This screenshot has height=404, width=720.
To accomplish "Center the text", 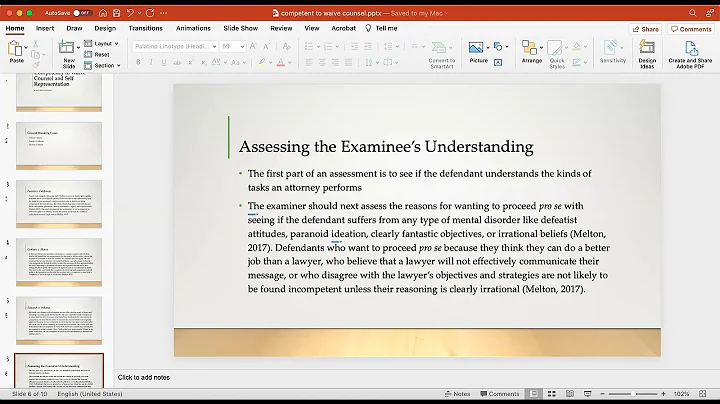I will coord(322,62).
